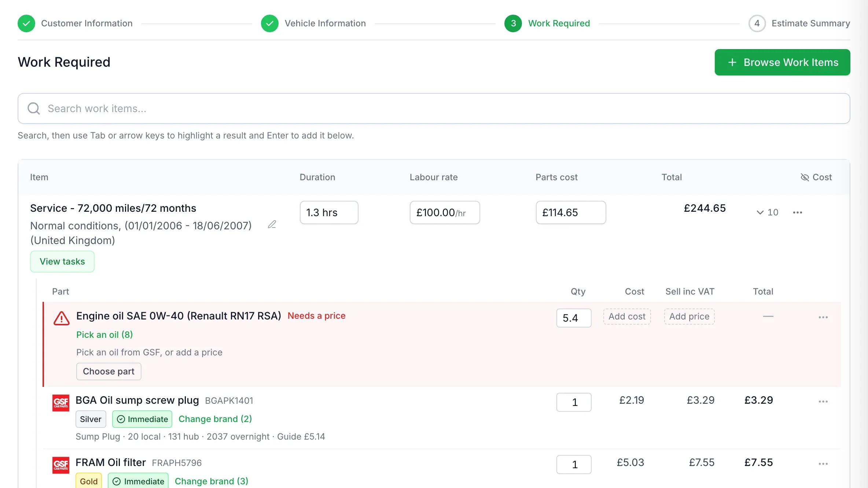Screen dimensions: 868x488
Task: Select the Work Required step label
Action: point(559,23)
